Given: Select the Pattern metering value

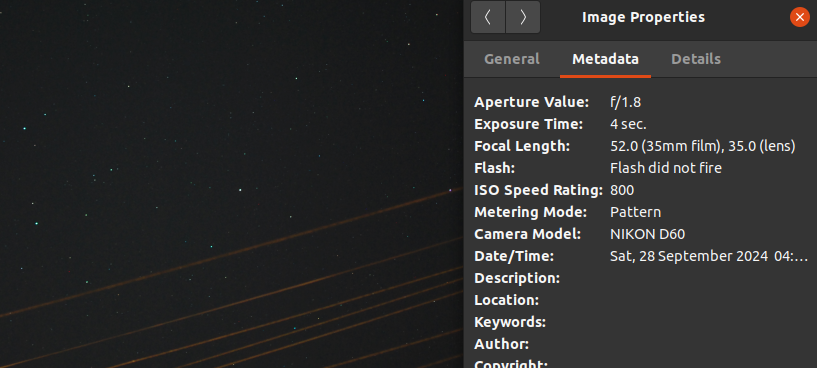Looking at the screenshot, I should tap(636, 212).
